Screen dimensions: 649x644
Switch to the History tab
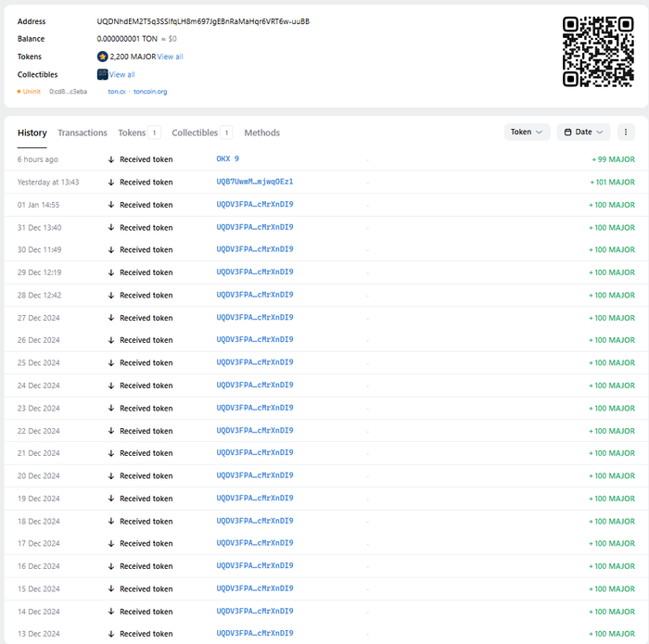pyautogui.click(x=32, y=133)
